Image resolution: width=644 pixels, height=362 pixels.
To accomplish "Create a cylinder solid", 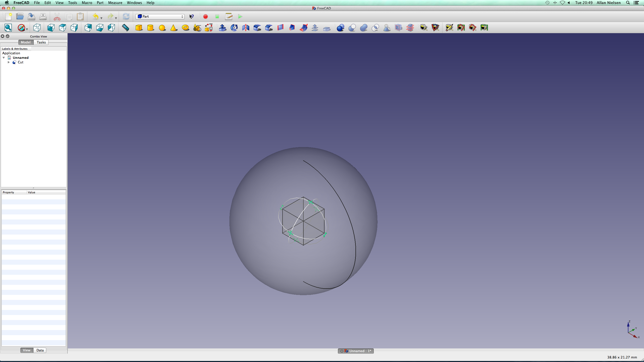I will click(x=151, y=28).
